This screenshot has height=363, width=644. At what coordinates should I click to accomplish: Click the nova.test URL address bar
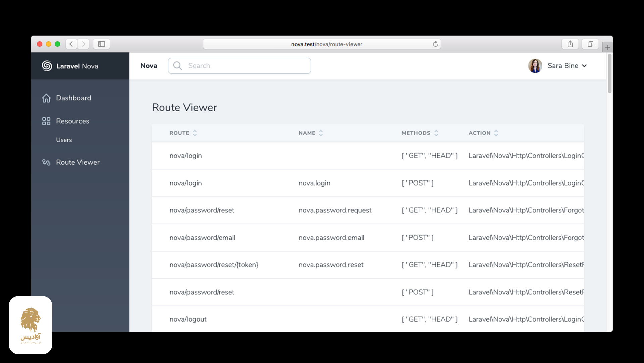pyautogui.click(x=322, y=44)
